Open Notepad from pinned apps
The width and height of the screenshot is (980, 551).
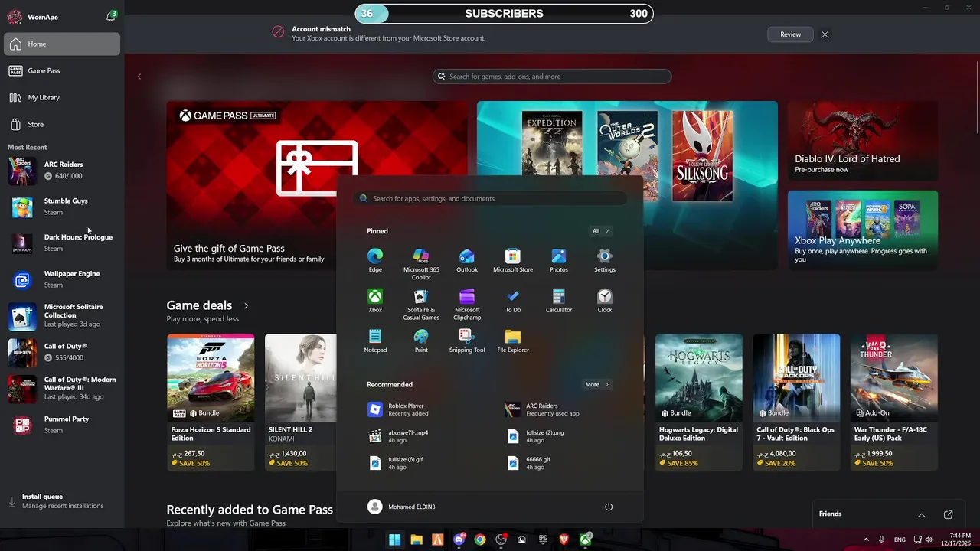375,341
